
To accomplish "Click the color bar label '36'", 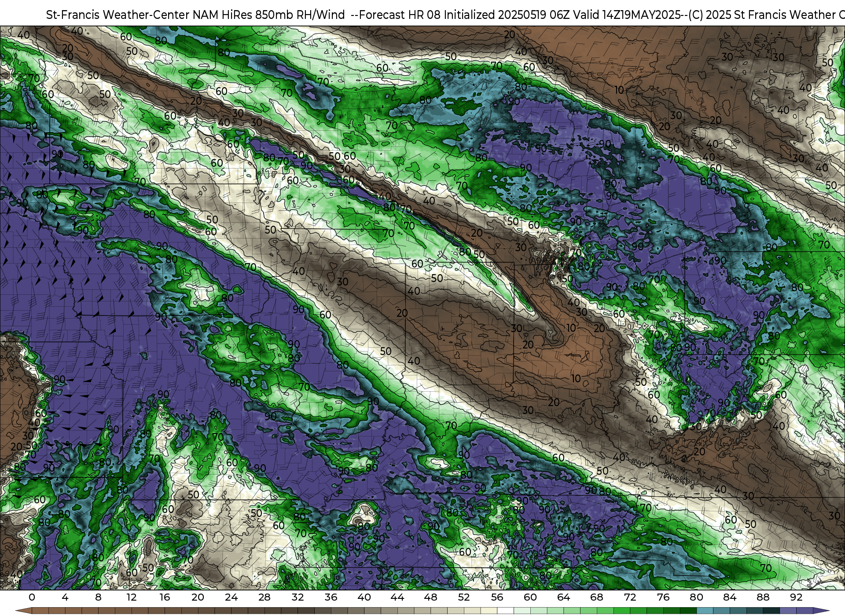I will pos(331,597).
